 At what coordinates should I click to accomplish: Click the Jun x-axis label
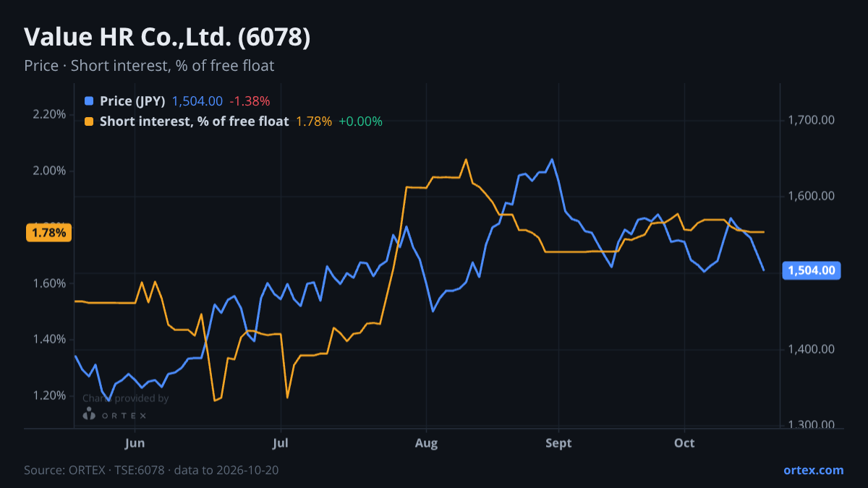[x=135, y=442]
